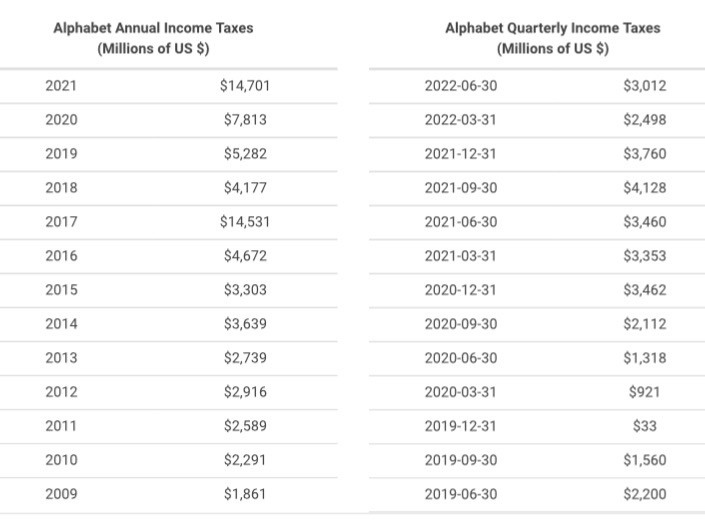705x521 pixels.
Task: Select the 2020 year cell
Action: pyautogui.click(x=61, y=120)
